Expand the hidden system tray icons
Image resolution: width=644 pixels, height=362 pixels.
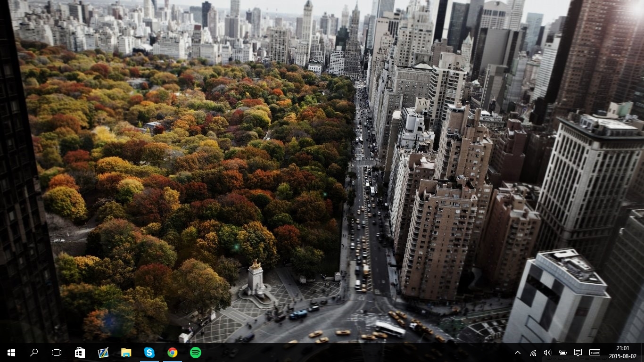[x=518, y=353]
